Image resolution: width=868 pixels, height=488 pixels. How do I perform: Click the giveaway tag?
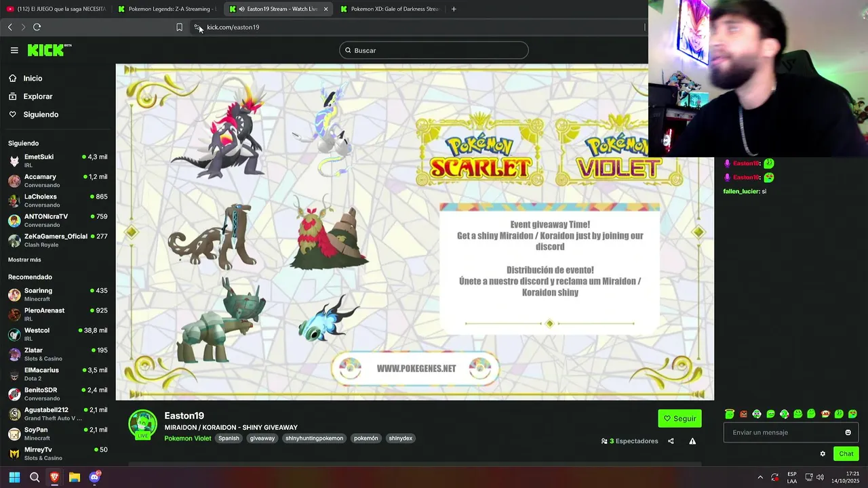point(262,439)
